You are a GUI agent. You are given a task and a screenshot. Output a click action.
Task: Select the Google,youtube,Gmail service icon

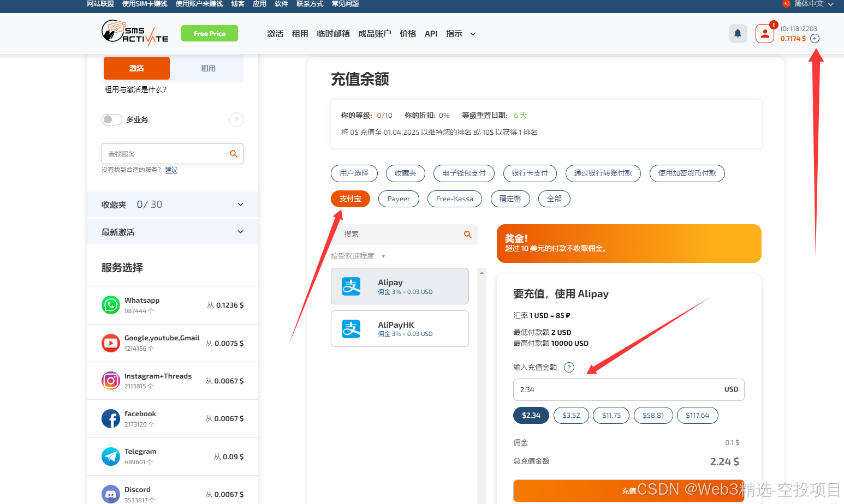click(111, 343)
